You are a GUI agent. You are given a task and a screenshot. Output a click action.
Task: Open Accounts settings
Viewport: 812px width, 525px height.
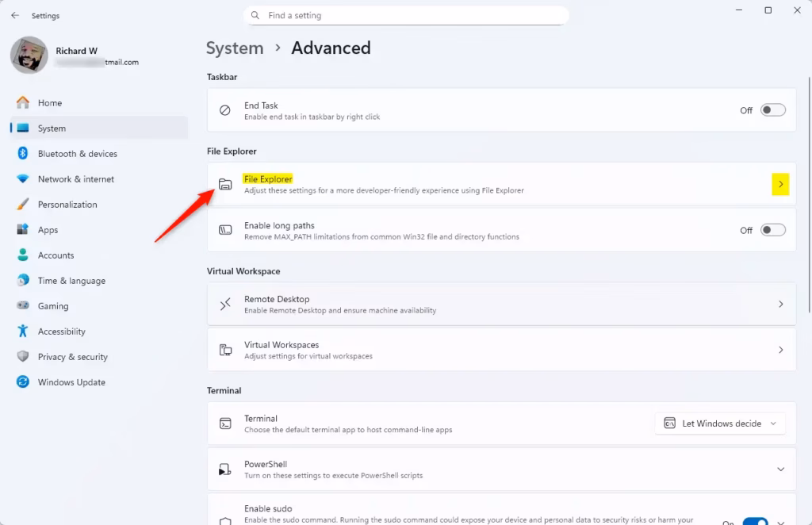coord(98,255)
